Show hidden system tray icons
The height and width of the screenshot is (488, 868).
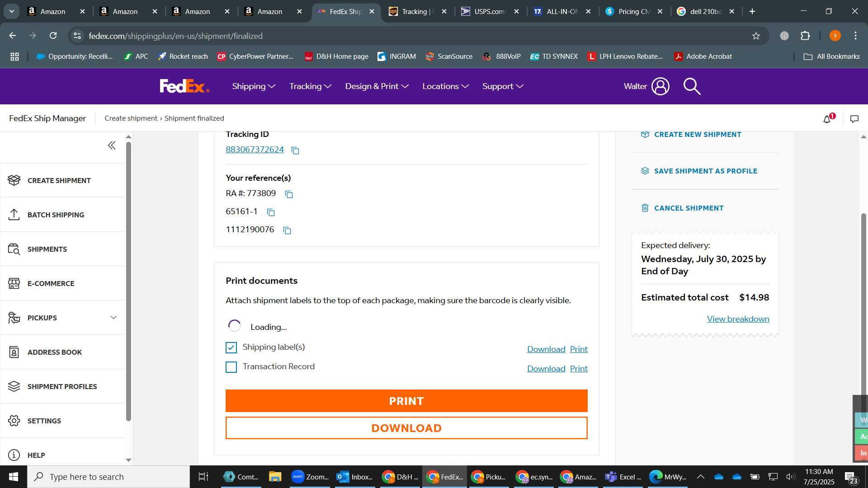point(700,477)
